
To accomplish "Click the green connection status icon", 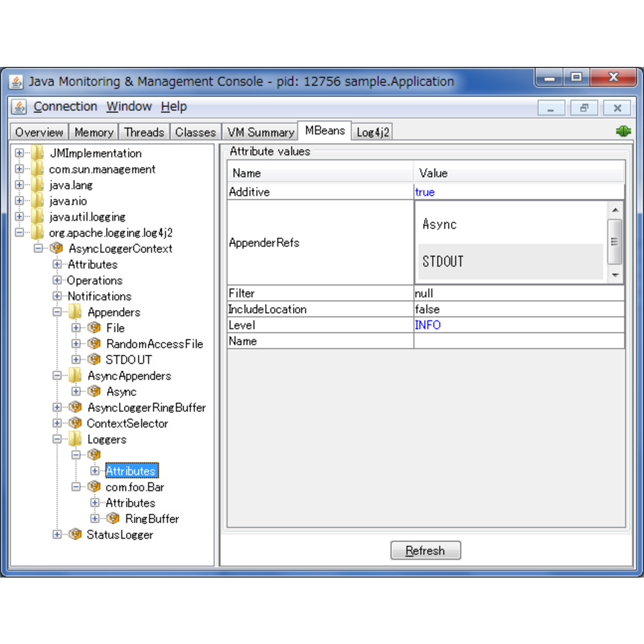I will 623,131.
